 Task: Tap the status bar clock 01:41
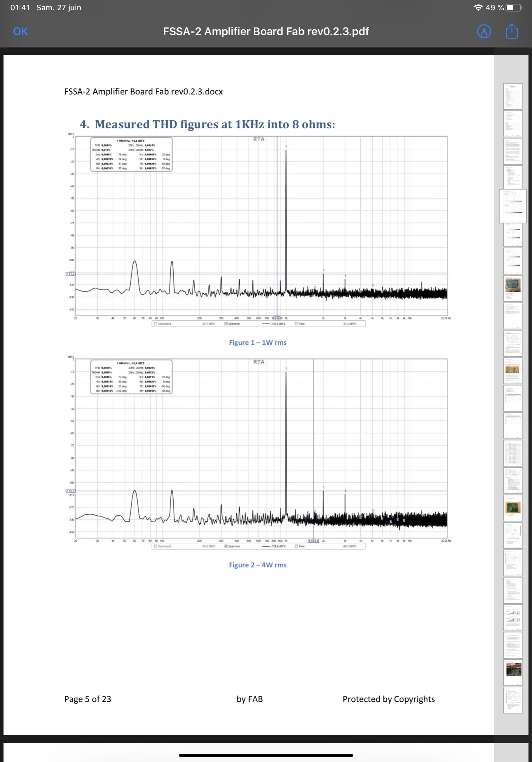click(20, 7)
